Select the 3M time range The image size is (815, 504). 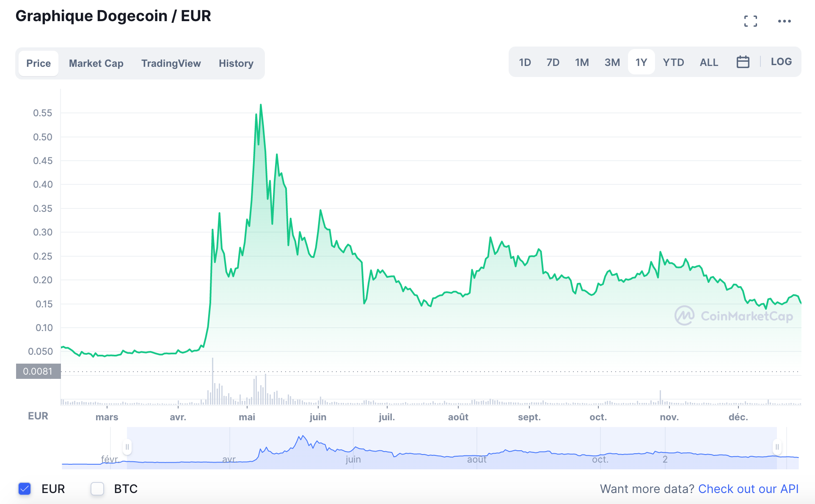pos(612,62)
